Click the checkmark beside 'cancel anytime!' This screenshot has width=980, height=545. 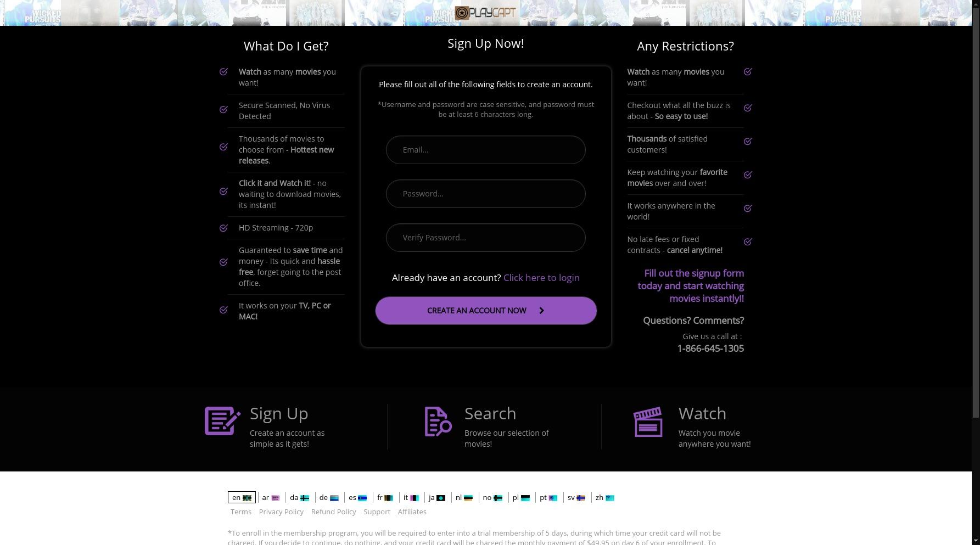pyautogui.click(x=748, y=242)
